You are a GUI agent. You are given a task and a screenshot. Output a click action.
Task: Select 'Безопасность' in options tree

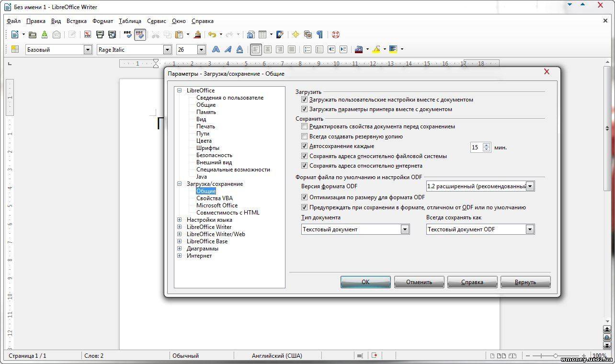pyautogui.click(x=214, y=155)
